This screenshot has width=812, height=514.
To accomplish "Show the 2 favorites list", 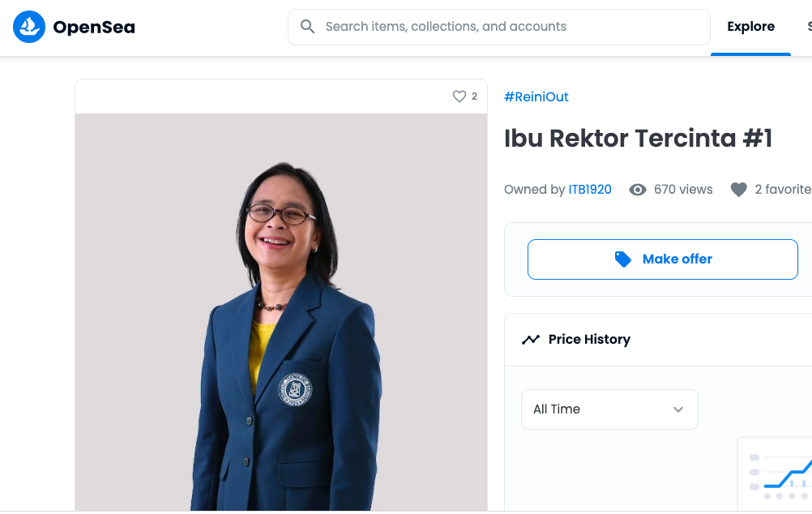I will [x=782, y=190].
